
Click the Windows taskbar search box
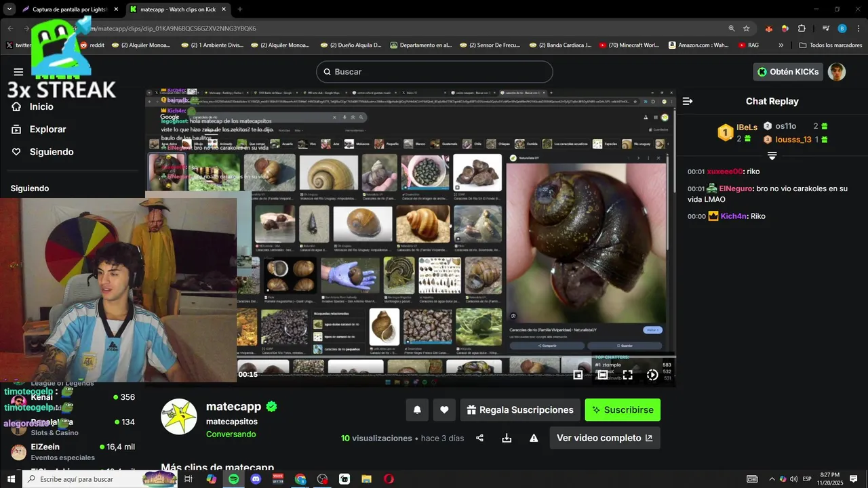tap(100, 479)
